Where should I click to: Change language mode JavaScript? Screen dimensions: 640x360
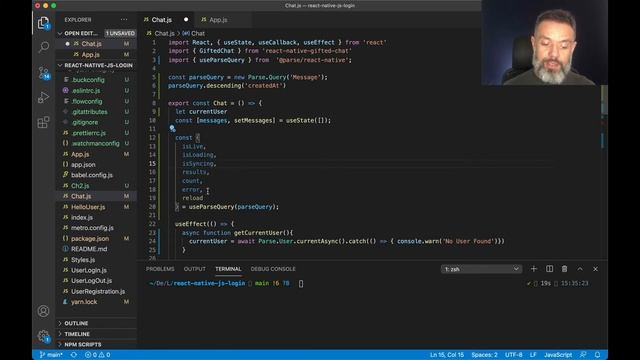point(558,355)
